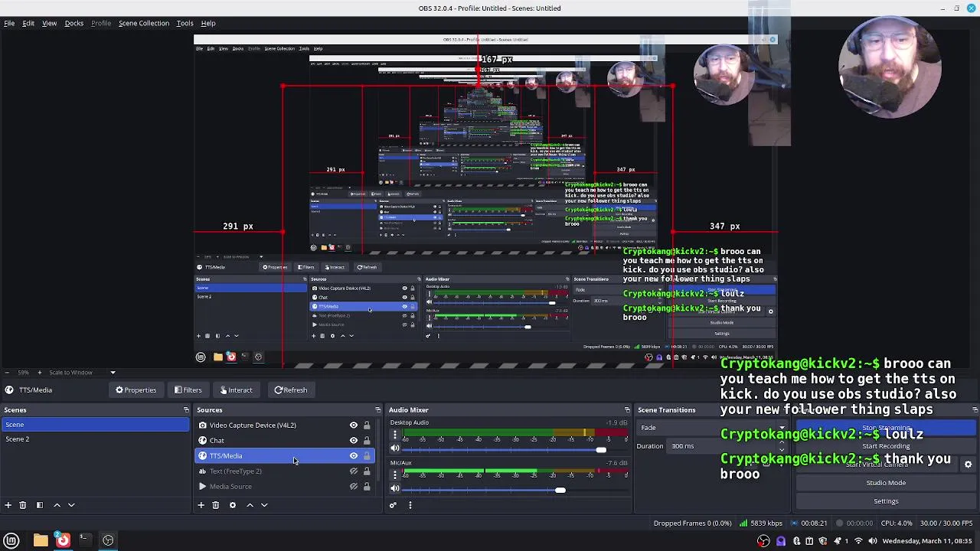Viewport: 980px width, 551px height.
Task: Open virtual camera settings gear icon
Action: (x=968, y=465)
